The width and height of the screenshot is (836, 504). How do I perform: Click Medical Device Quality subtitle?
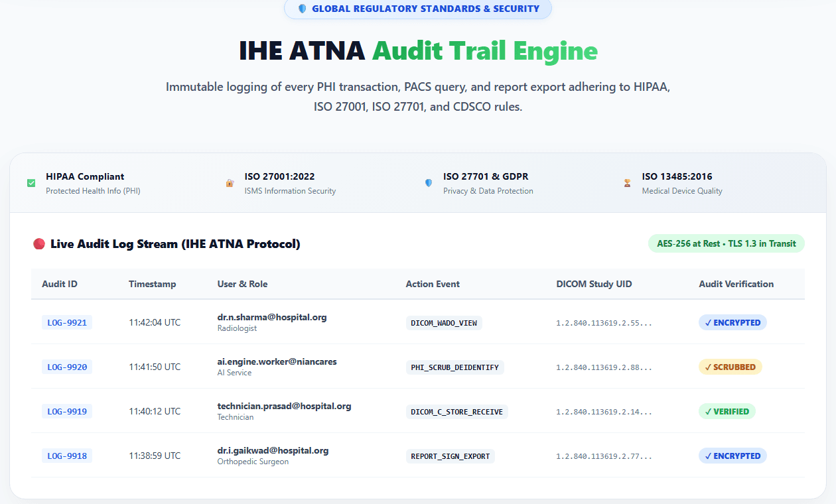(x=682, y=191)
